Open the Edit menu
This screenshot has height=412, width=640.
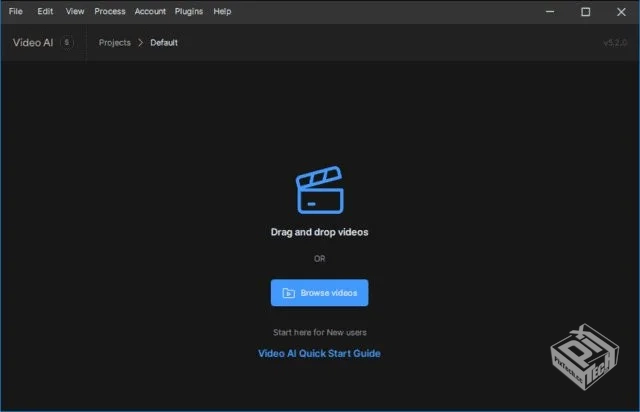pos(45,11)
